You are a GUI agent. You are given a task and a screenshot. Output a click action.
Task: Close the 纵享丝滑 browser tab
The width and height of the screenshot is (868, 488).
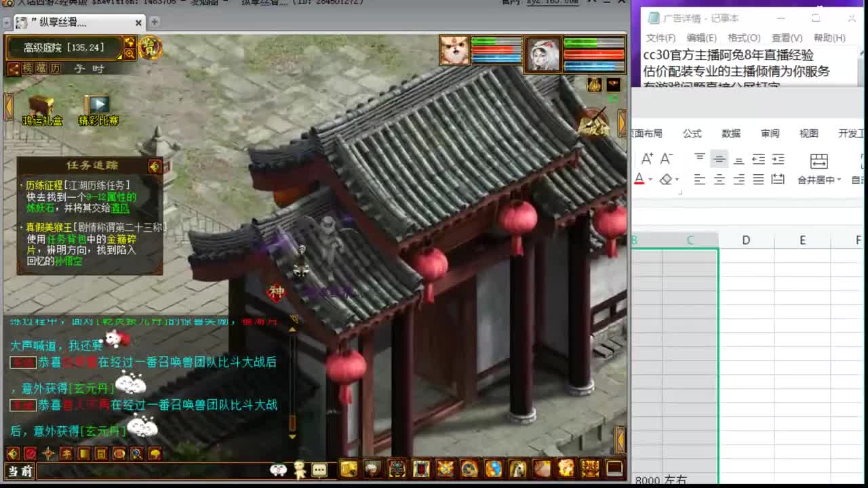(138, 22)
